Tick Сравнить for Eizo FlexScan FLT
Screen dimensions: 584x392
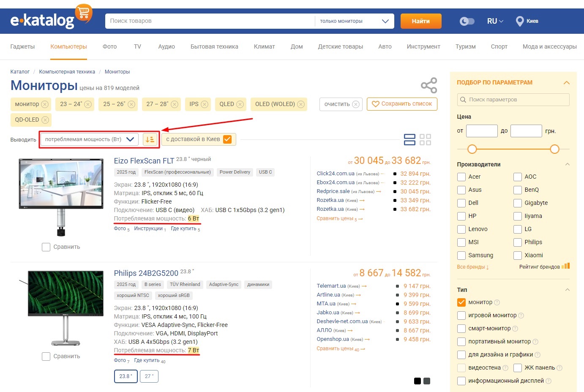pyautogui.click(x=46, y=247)
